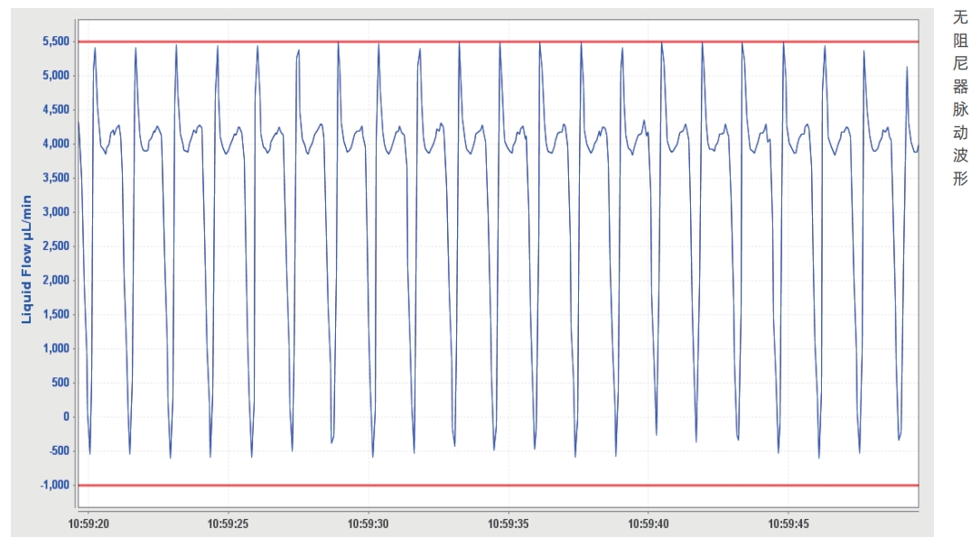Select the 10:59:20 time axis label
Screen dimensions: 980x547
point(88,524)
